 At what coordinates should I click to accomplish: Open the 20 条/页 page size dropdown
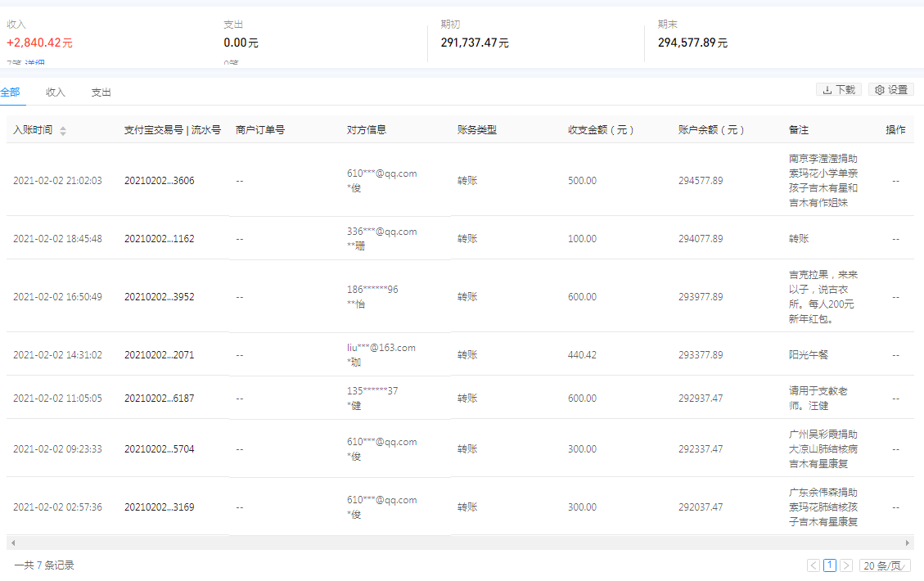pos(884,565)
